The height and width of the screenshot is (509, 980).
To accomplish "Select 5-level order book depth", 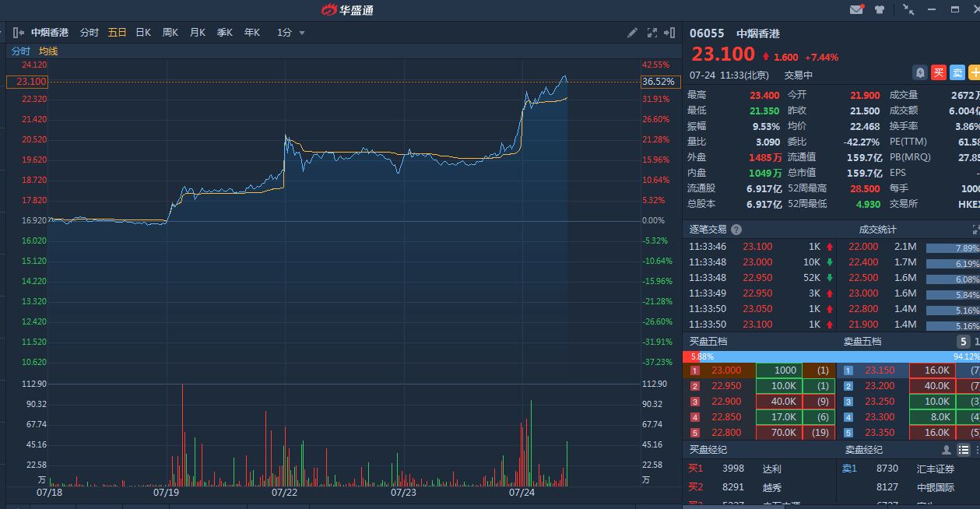I will pyautogui.click(x=964, y=342).
